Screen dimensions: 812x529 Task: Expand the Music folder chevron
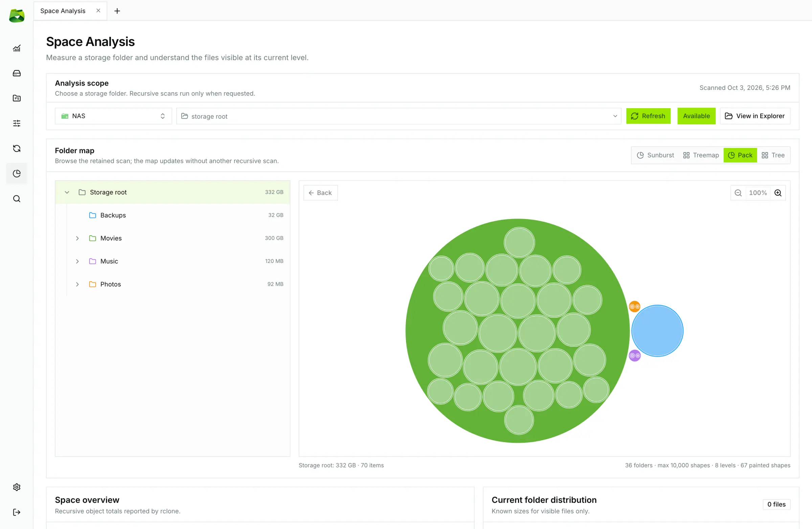point(77,261)
